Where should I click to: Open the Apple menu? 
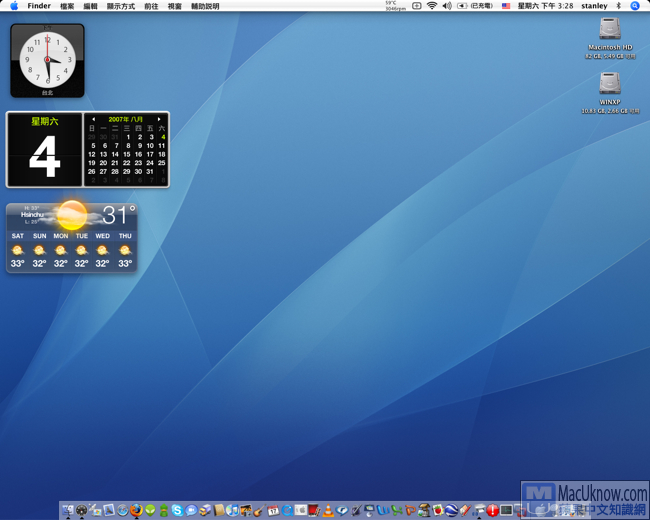pos(14,6)
